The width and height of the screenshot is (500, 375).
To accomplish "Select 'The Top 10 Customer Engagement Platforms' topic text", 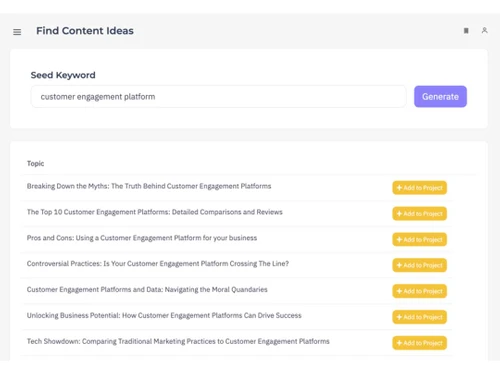I will click(x=155, y=212).
